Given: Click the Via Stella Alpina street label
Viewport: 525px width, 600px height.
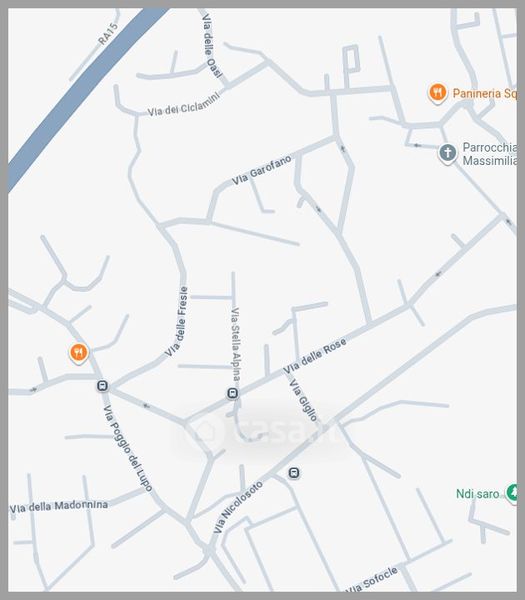Looking at the screenshot, I should point(236,345).
